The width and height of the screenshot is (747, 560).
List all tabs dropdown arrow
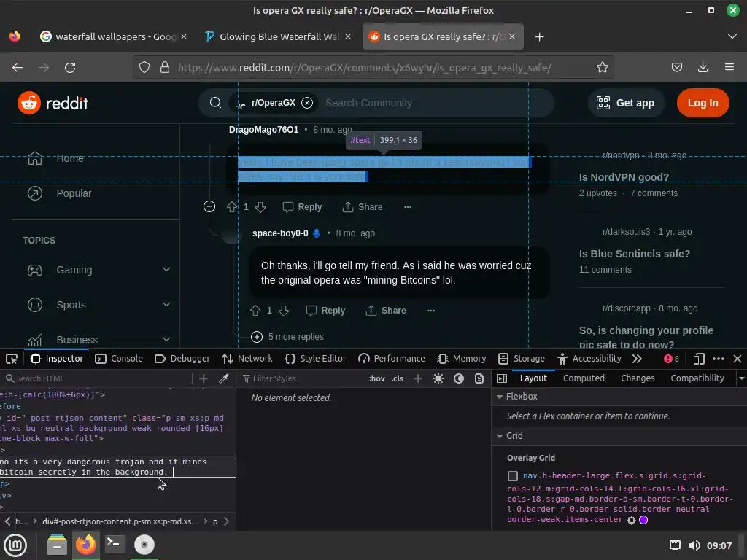tap(732, 36)
